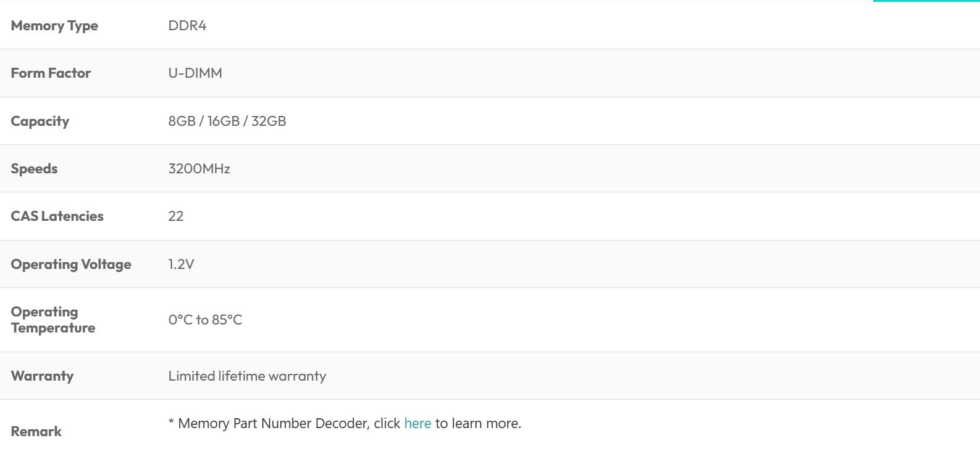Select the 1.2V voltage value

[181, 264]
